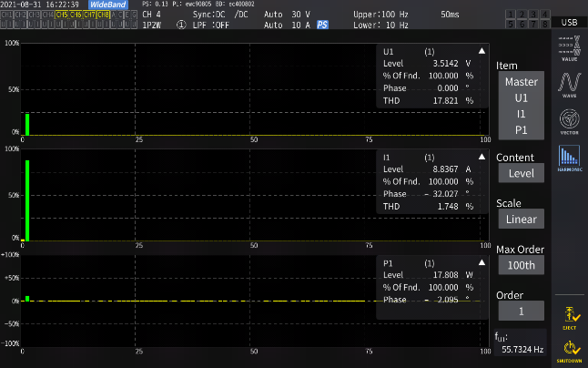Change the Scale Linear setting

(x=521, y=219)
